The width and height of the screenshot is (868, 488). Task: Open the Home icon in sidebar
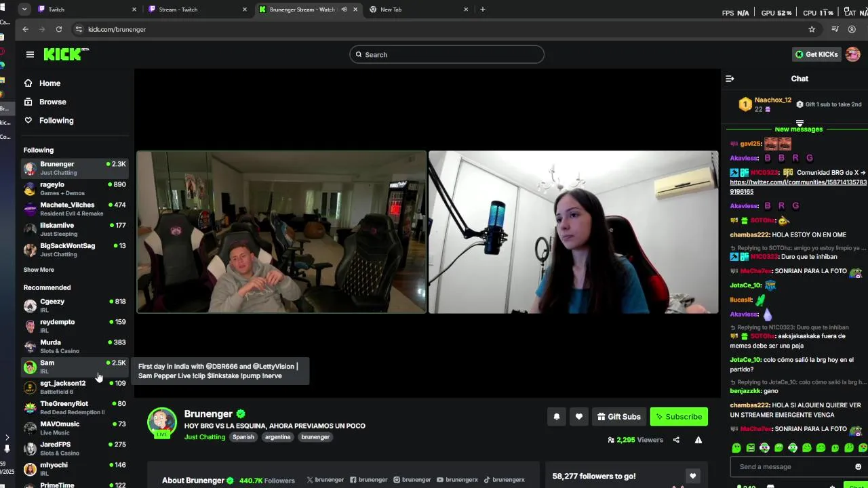28,83
